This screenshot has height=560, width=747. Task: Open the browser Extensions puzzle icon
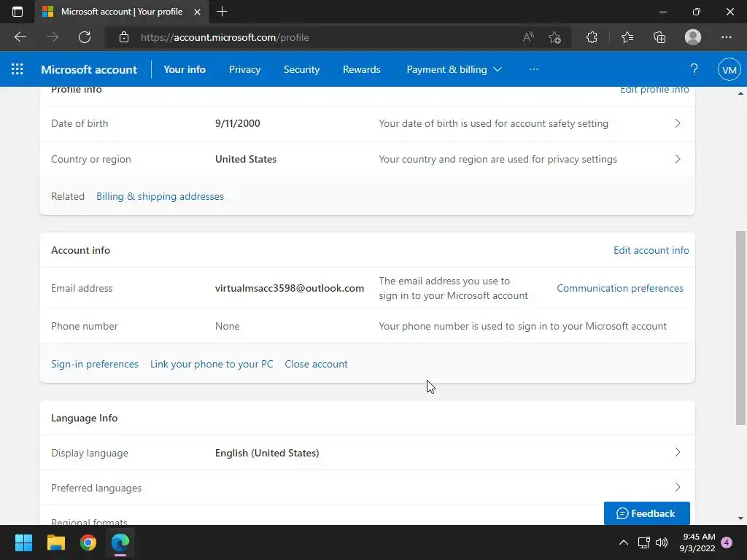(x=592, y=37)
